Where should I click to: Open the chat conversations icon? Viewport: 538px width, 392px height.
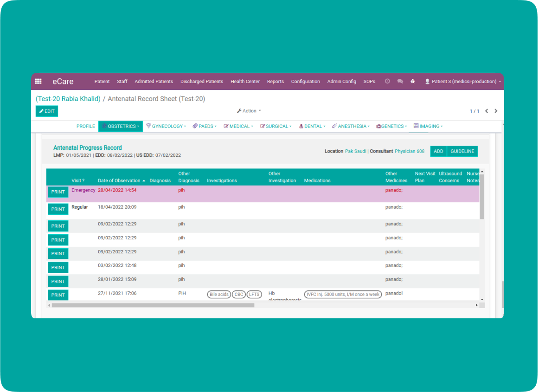(x=400, y=81)
